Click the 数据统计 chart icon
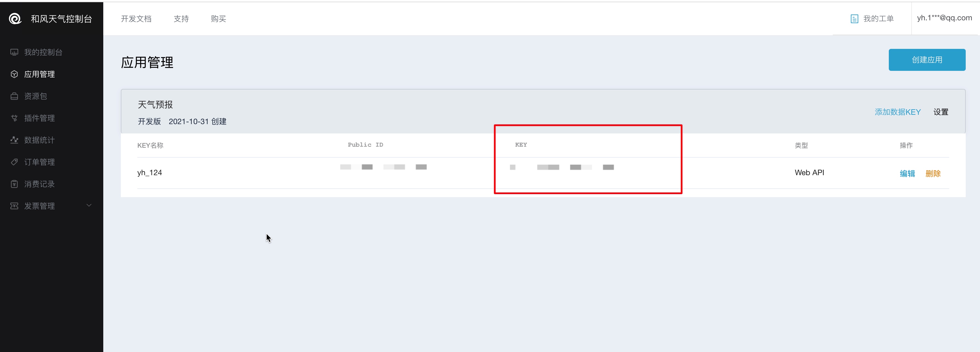 14,140
